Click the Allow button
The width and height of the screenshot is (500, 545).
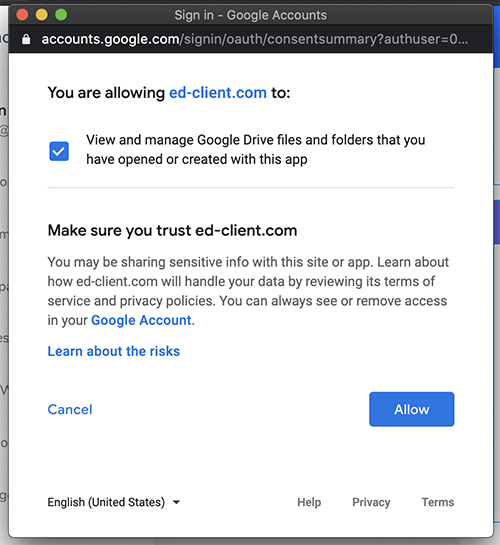click(411, 409)
